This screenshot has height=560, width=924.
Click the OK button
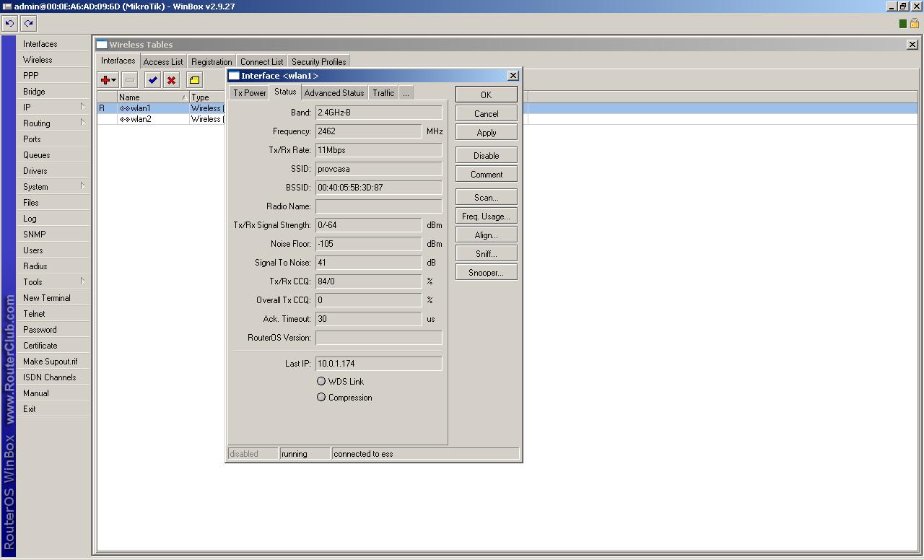coord(487,95)
